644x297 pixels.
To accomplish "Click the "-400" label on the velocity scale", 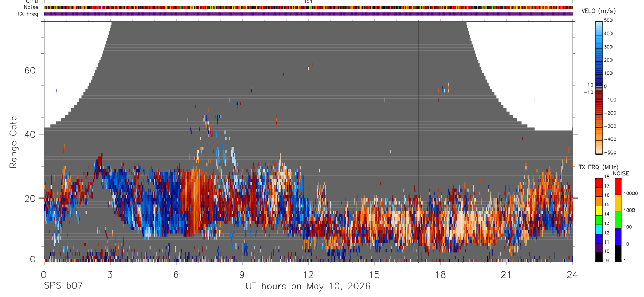I will (610, 139).
